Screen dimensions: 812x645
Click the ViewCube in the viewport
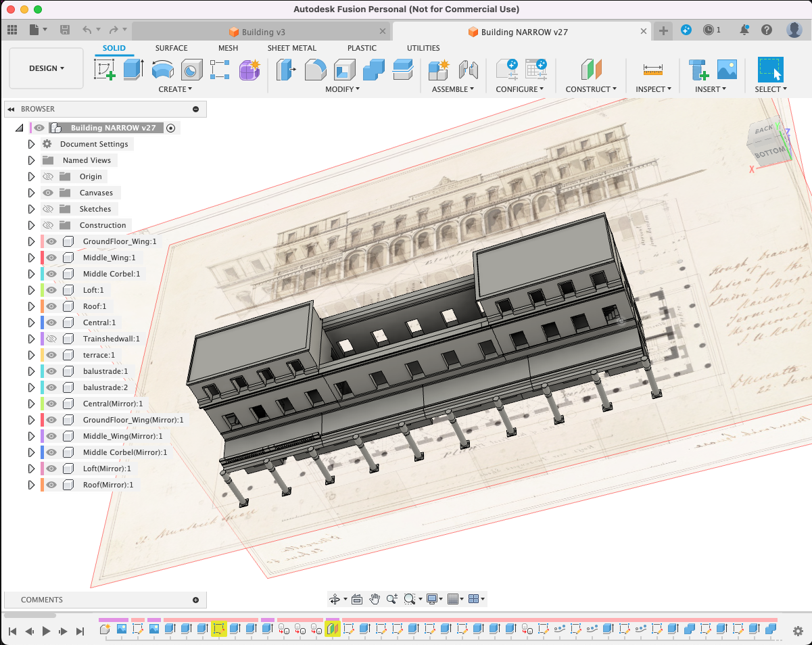[769, 143]
